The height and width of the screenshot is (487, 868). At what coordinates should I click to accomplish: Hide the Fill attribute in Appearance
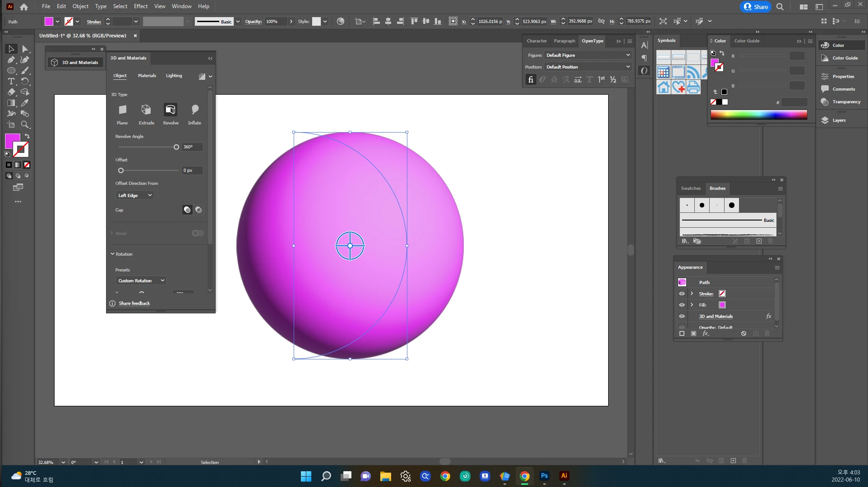682,305
